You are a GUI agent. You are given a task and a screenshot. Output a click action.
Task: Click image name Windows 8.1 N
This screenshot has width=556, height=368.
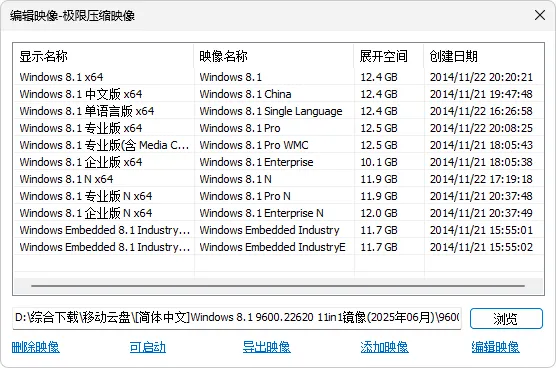coord(235,179)
